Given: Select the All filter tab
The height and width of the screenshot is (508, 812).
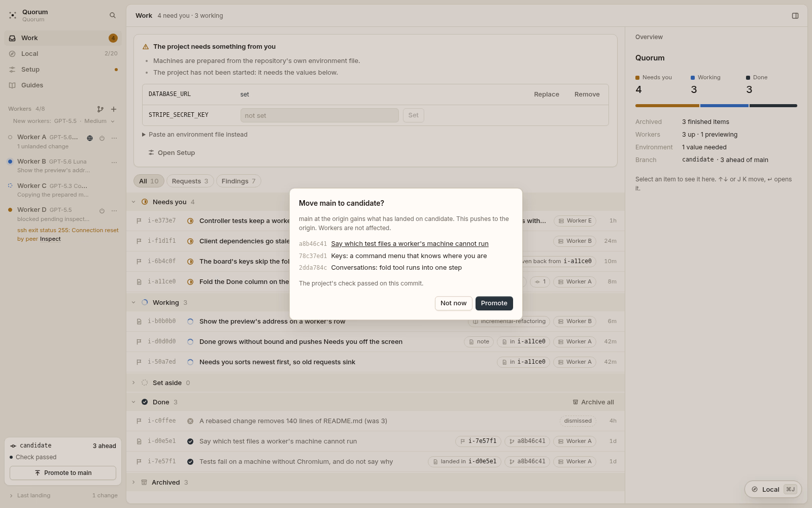Looking at the screenshot, I should tap(149, 181).
